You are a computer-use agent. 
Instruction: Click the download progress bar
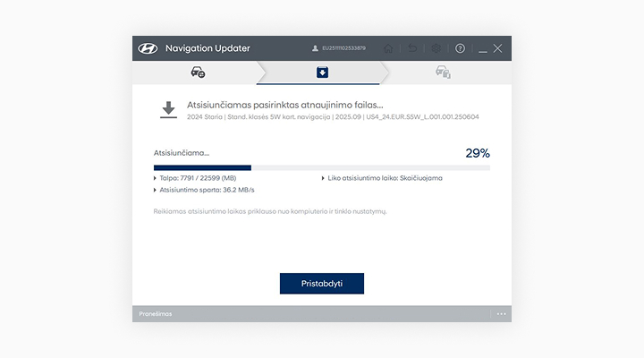click(x=321, y=167)
